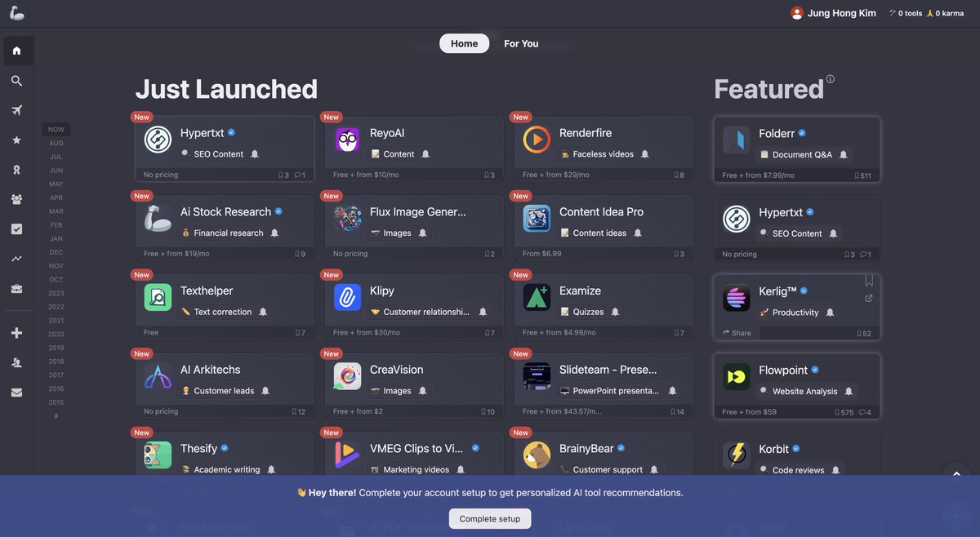Click the people group icon in the sidebar
980x537 pixels.
point(16,199)
